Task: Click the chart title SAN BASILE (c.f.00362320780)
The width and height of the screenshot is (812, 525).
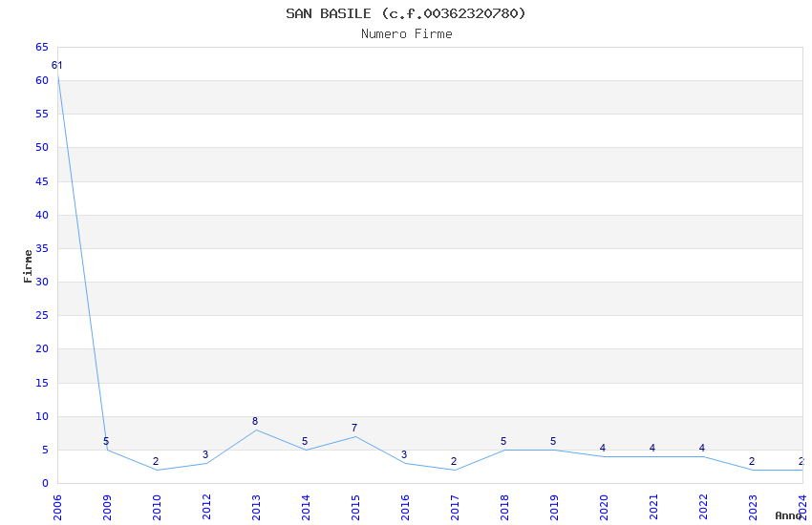Action: 405,13
